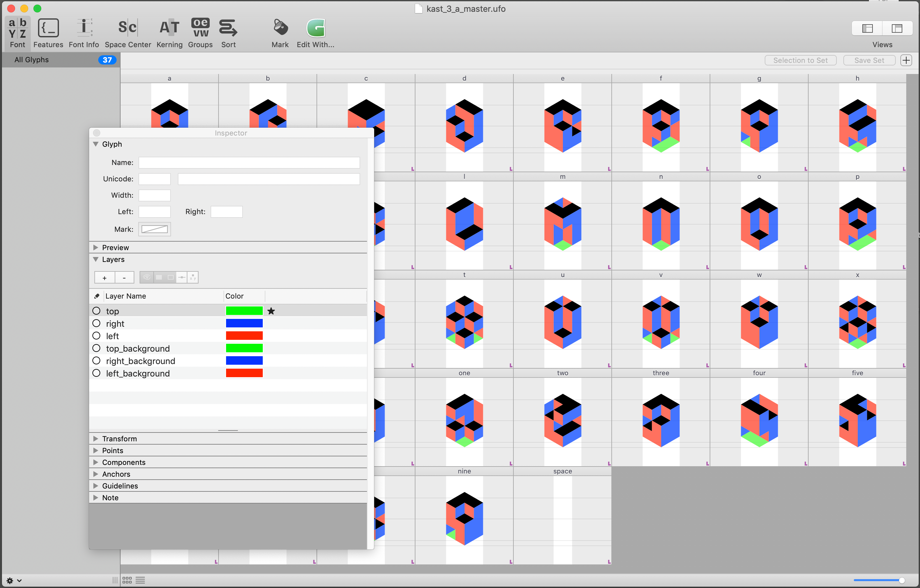Select the All Glyphs smart set

(31, 60)
